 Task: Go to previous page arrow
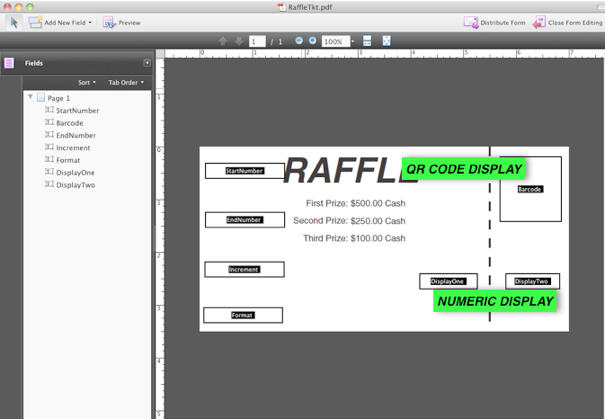point(223,41)
